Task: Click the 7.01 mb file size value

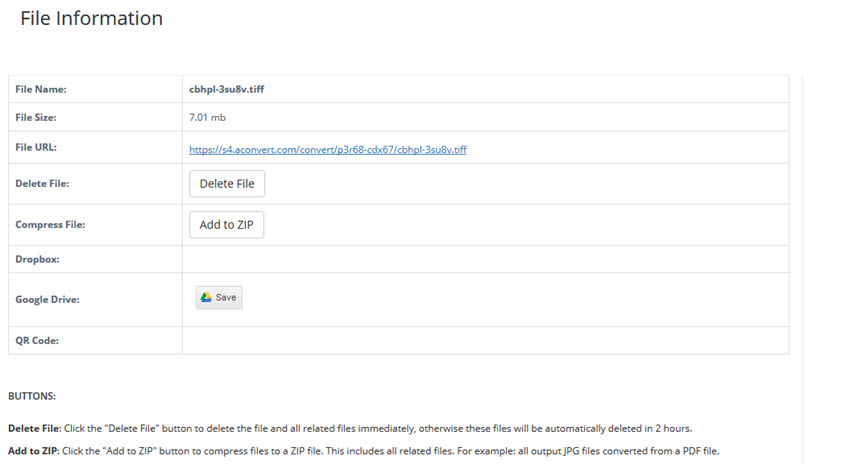Action: (x=207, y=117)
